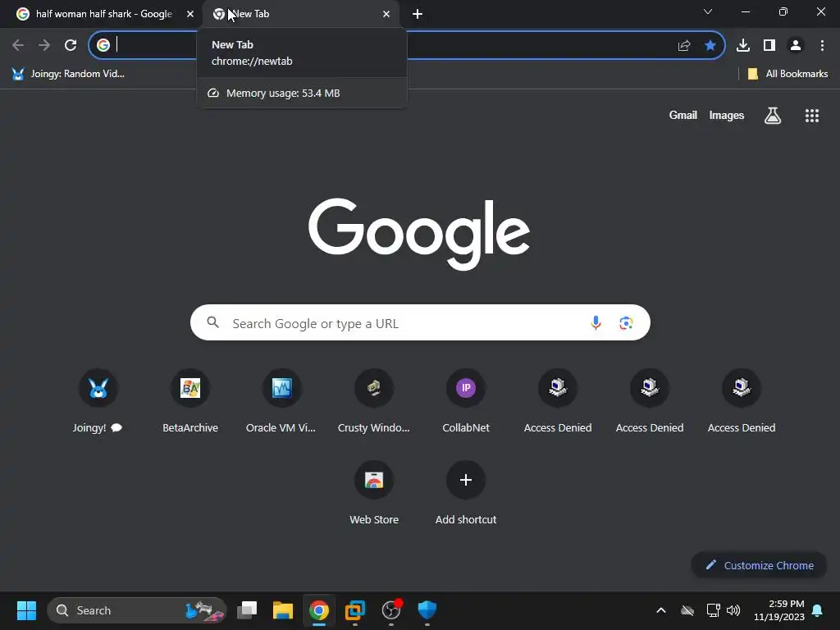Click the Google logo
The height and width of the screenshot is (630, 840).
[x=419, y=234]
